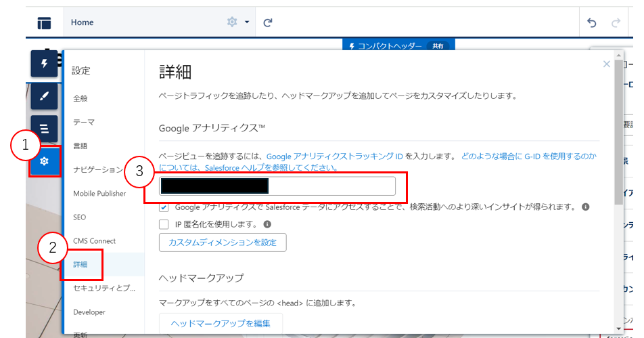Open the CMS Connect settings tab
This screenshot has height=338, width=644.
pyautogui.click(x=95, y=241)
